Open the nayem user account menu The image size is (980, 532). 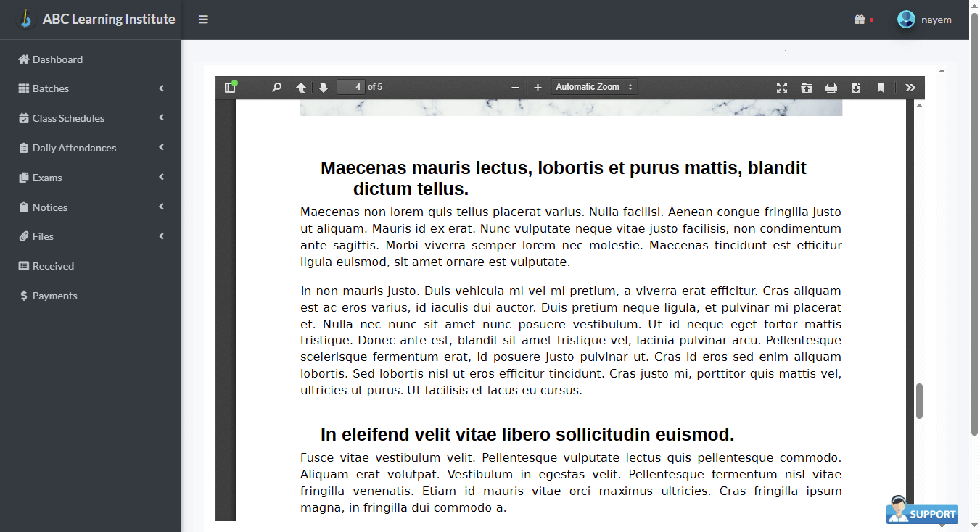tap(926, 20)
